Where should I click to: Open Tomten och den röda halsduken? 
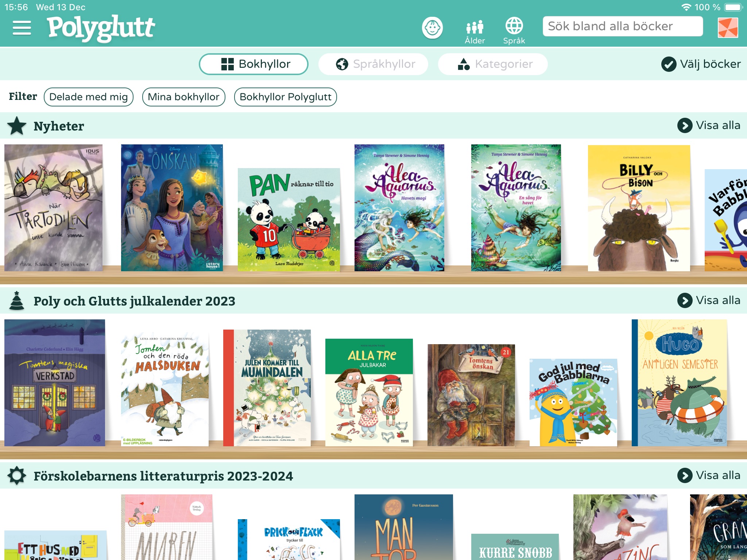click(x=165, y=389)
